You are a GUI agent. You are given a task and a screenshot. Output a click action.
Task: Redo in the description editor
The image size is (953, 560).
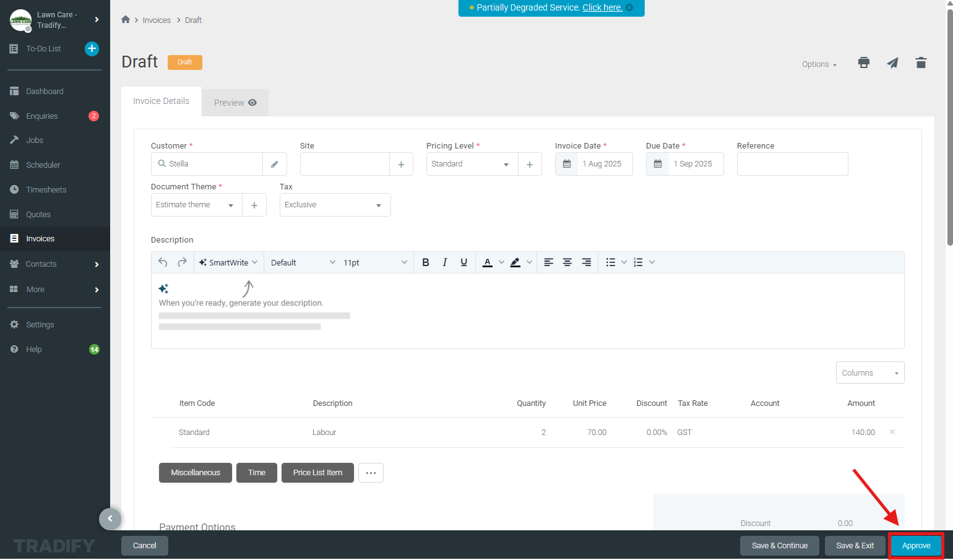click(182, 262)
